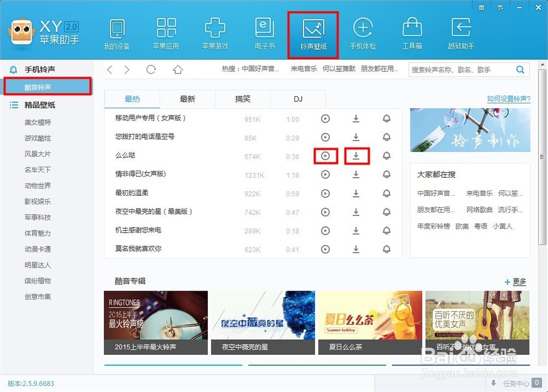The height and width of the screenshot is (392, 548).
Task: Switch to the DJ tab
Action: [x=298, y=99]
